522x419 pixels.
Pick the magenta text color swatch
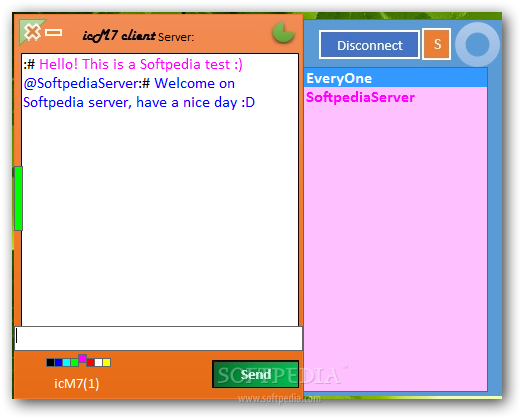click(x=82, y=359)
